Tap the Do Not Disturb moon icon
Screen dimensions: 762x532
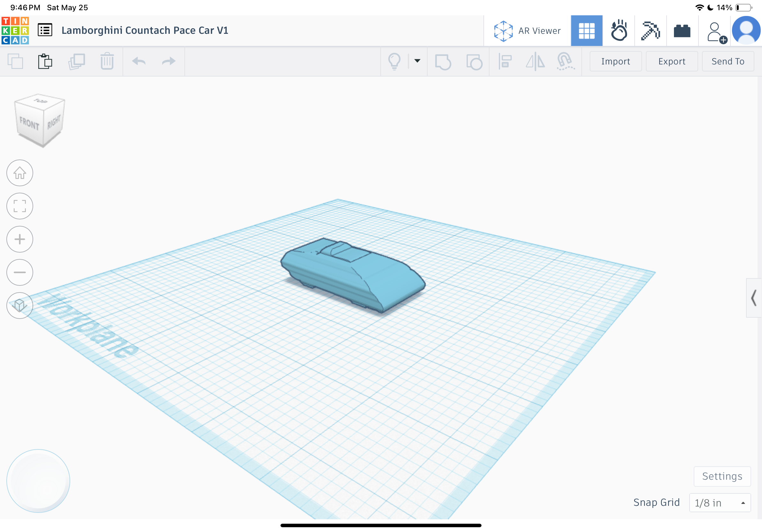710,7
